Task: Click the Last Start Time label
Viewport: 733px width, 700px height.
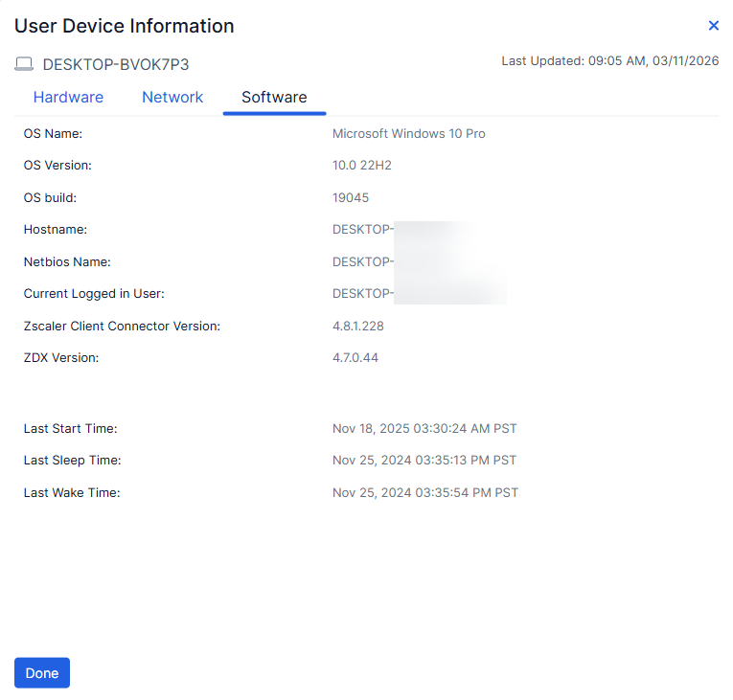Action: 71,428
